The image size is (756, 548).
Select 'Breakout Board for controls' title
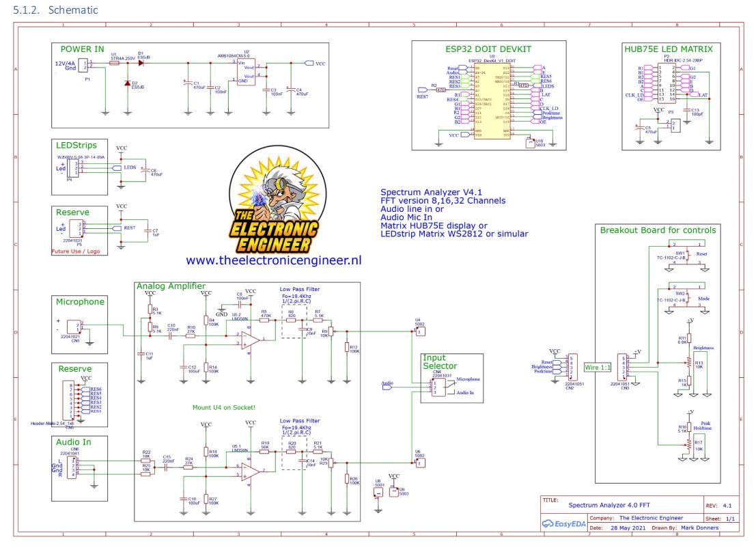tap(658, 230)
